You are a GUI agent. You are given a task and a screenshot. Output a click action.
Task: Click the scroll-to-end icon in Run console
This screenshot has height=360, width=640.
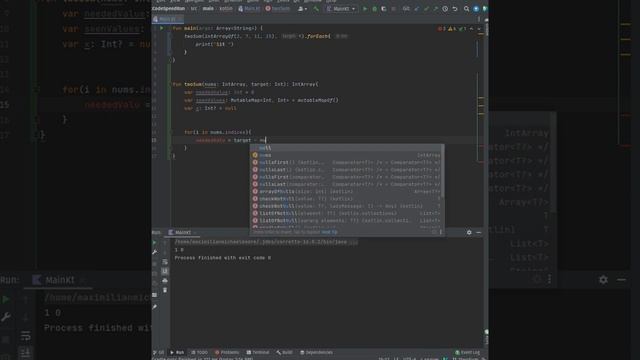point(165,271)
